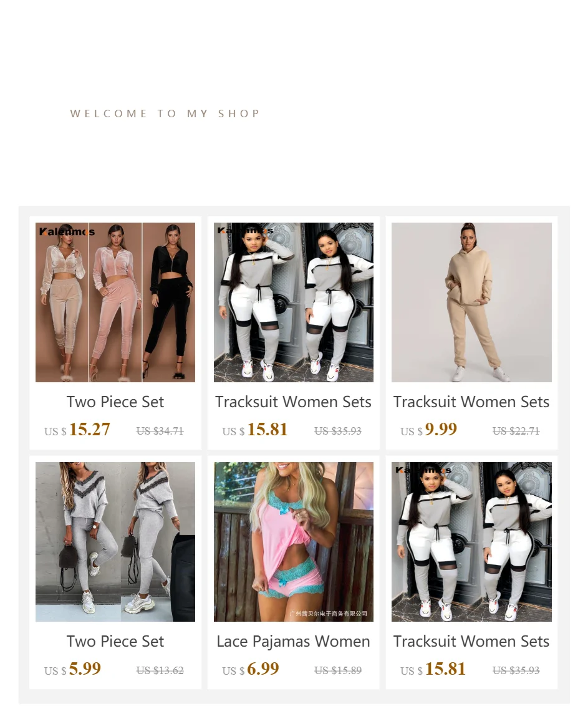Image resolution: width=588 pixels, height=719 pixels.
Task: Click the crossed-out US $22.71 original price
Action: pyautogui.click(x=516, y=431)
